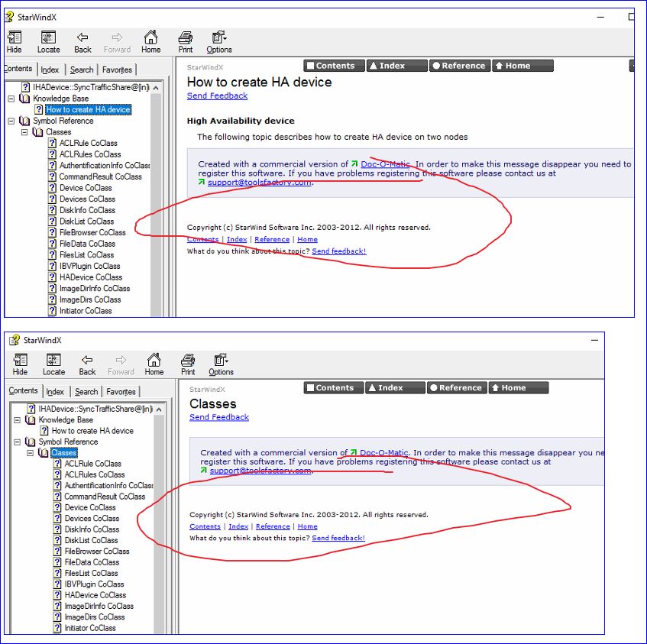This screenshot has width=647, height=644.
Task: Select DiskList CoClass in bottom window tree
Action: click(91, 540)
